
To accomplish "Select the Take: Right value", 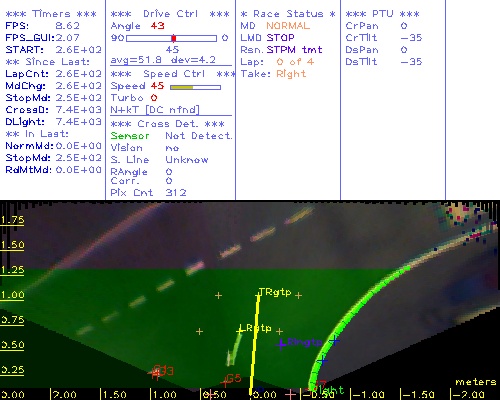I will [291, 74].
